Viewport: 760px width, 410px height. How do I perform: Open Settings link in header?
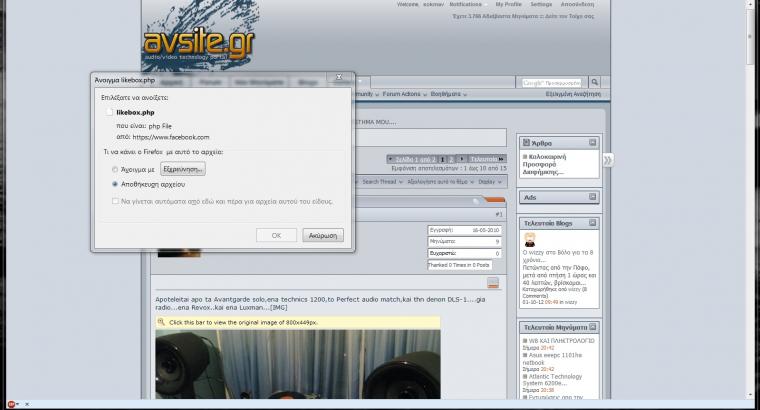pyautogui.click(x=541, y=4)
